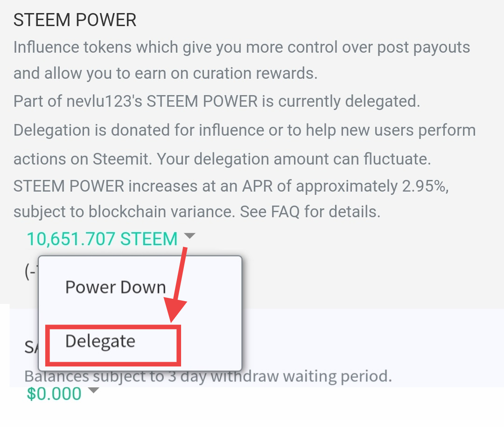
Task: Click the 2.95% APR figure
Action: [425, 186]
